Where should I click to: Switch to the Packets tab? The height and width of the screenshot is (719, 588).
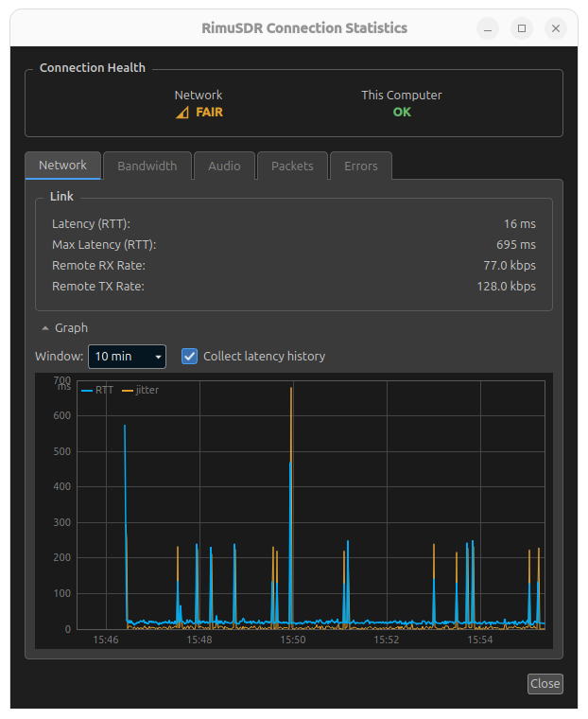pyautogui.click(x=292, y=166)
